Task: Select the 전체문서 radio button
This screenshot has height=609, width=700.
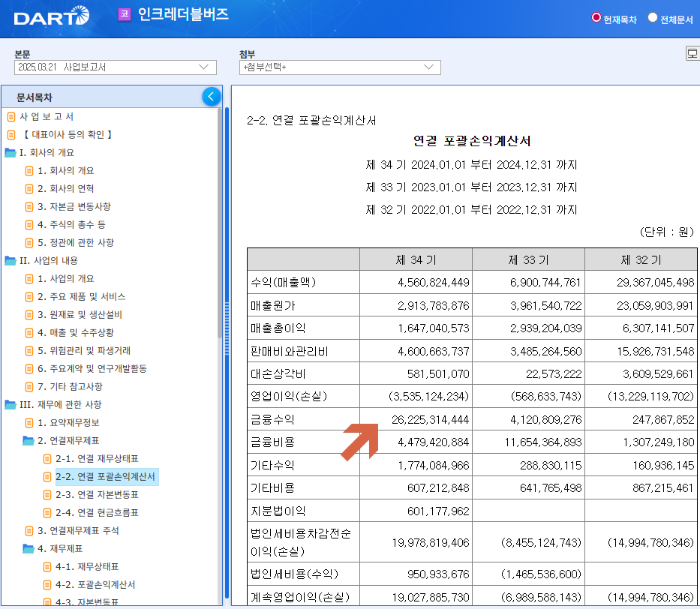Action: [x=653, y=17]
